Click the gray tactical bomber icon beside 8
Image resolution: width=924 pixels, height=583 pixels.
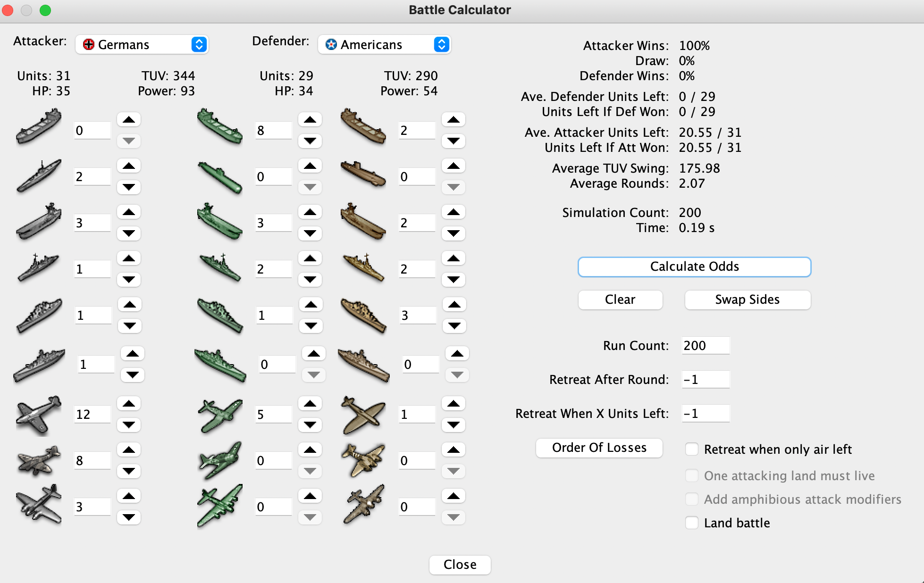(39, 460)
